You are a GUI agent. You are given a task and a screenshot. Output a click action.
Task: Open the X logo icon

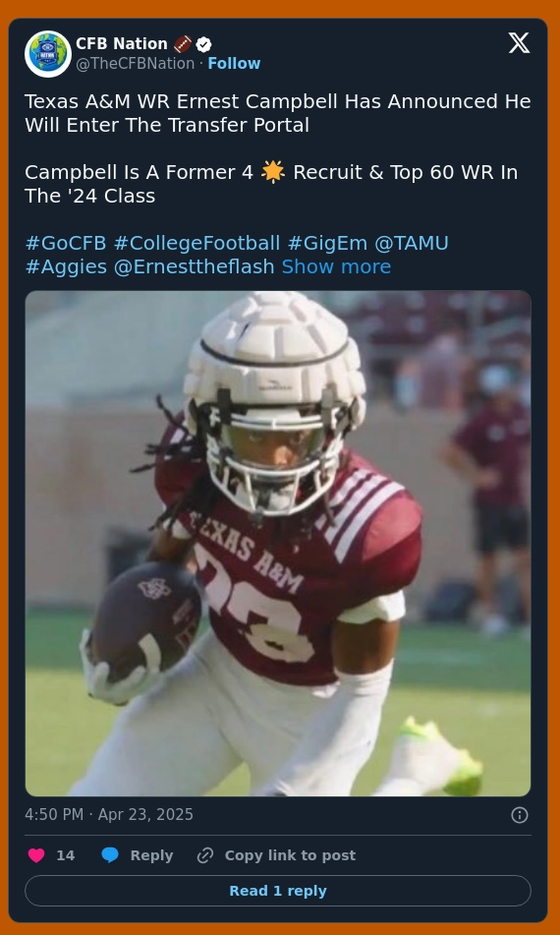click(x=519, y=43)
